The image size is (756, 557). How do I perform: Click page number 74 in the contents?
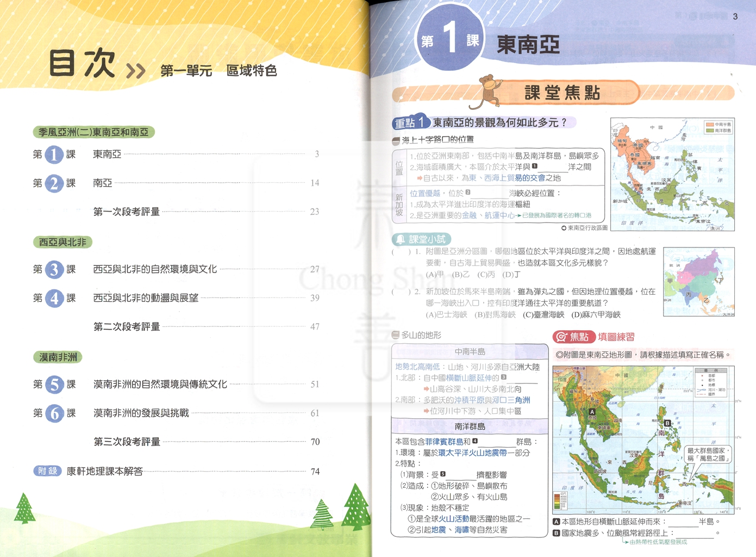point(315,472)
